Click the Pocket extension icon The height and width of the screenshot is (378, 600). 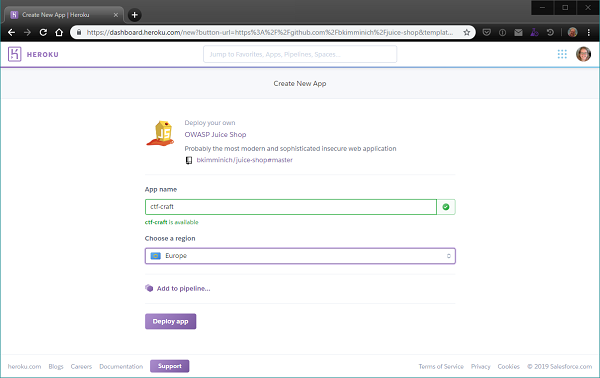click(486, 33)
